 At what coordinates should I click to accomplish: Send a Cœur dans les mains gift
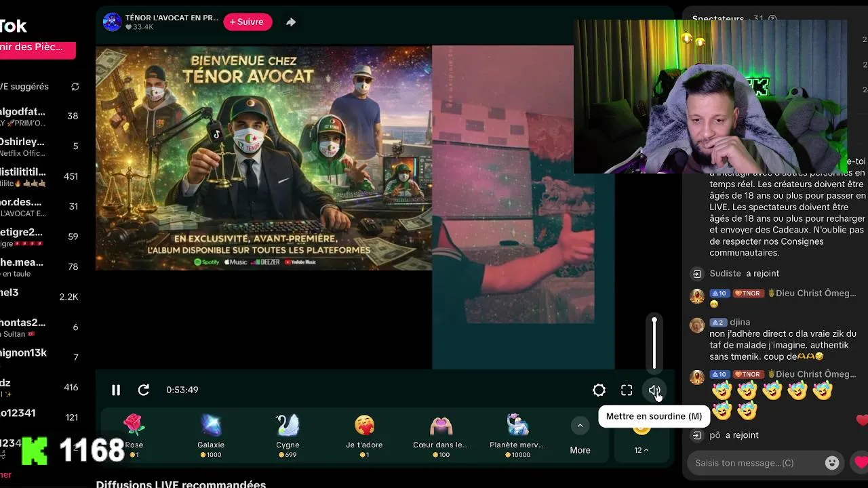pyautogui.click(x=441, y=436)
